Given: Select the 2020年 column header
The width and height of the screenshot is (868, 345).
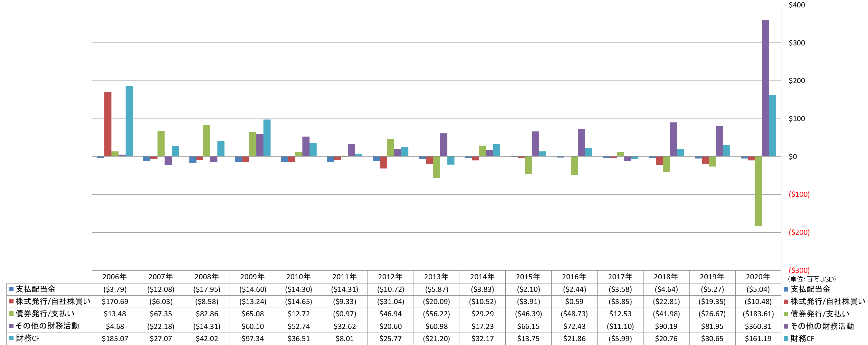Looking at the screenshot, I should click(x=758, y=277).
